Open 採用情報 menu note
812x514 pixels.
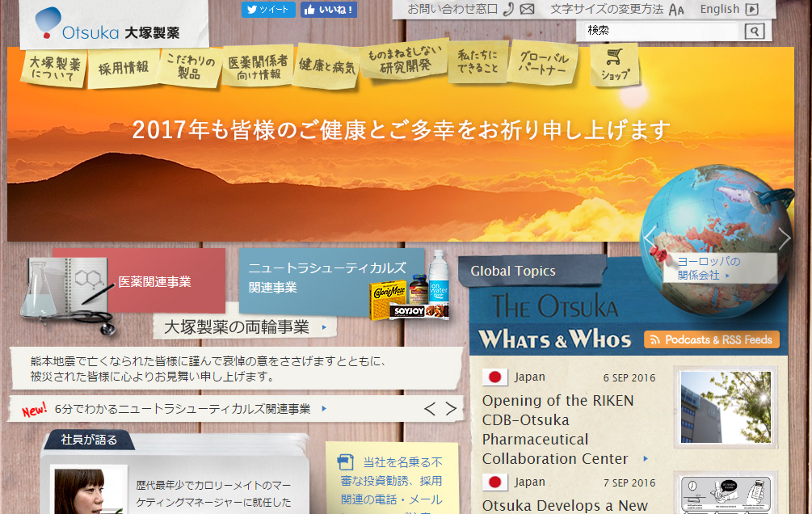point(124,68)
